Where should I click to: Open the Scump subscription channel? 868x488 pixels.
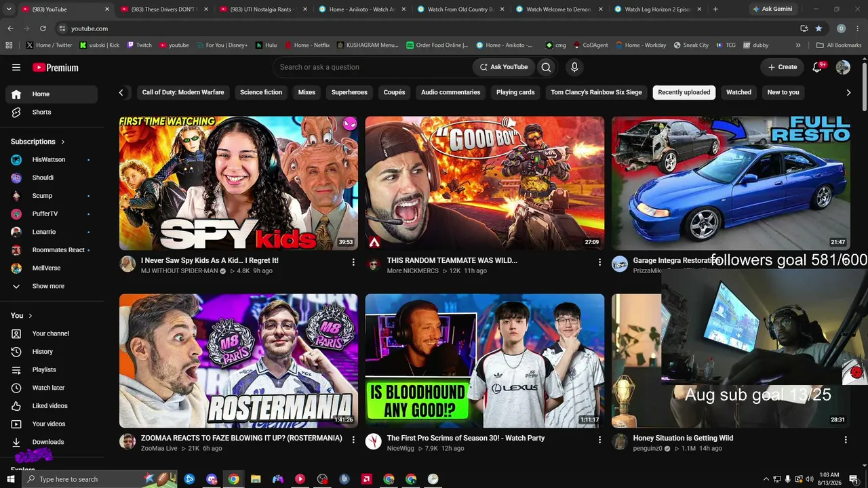point(52,196)
